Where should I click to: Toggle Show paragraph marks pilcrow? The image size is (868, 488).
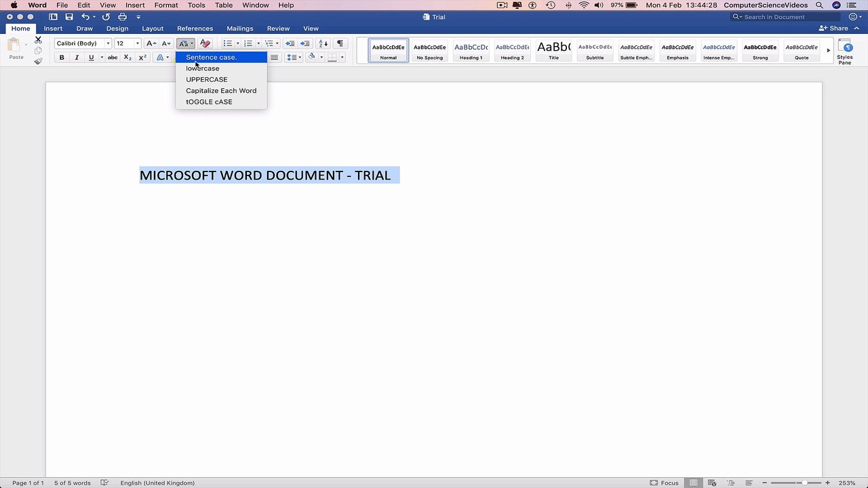coord(340,43)
